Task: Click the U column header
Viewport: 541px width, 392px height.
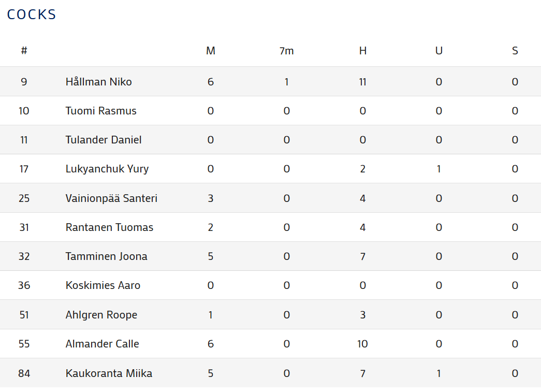Action: coord(438,51)
